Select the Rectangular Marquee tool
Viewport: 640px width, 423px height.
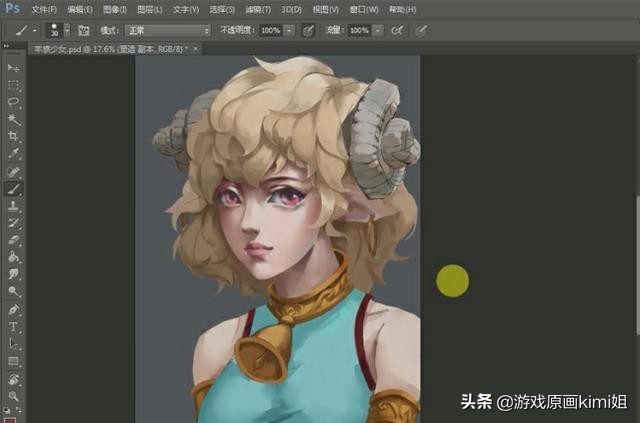click(13, 85)
